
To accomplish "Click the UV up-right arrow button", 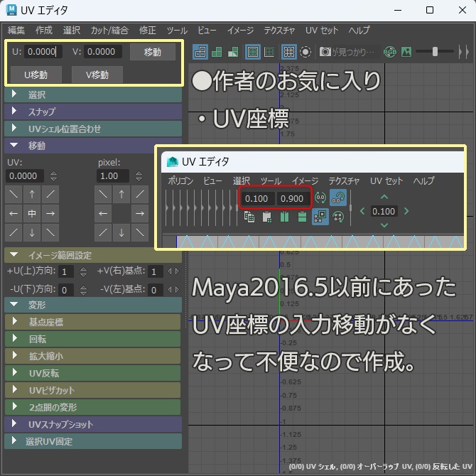I will 50,194.
